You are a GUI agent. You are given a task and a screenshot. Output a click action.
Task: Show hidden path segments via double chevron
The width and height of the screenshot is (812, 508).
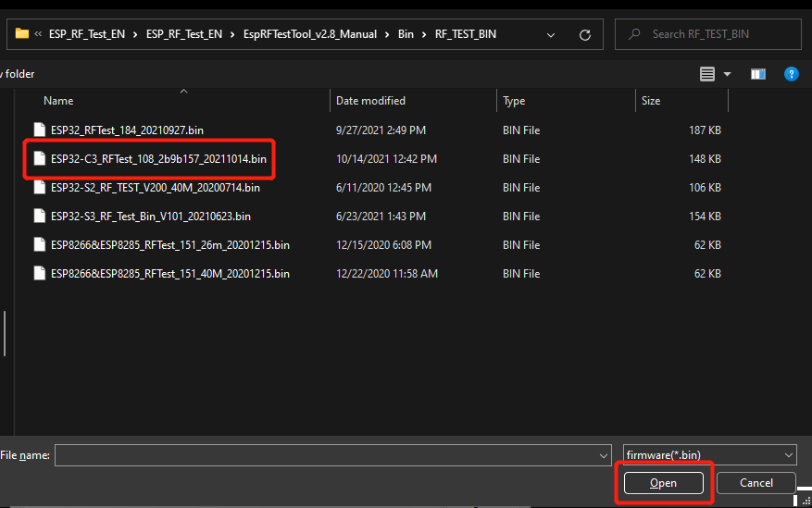pyautogui.click(x=38, y=34)
